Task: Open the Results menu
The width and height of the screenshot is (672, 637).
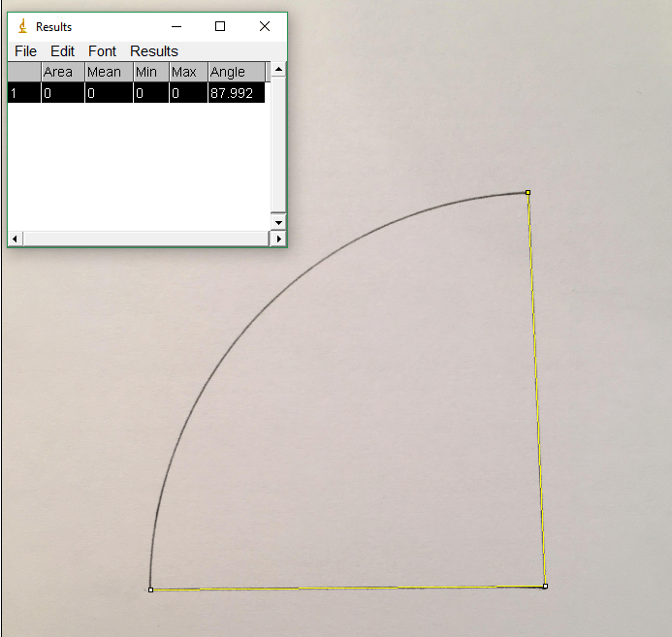Action: [154, 51]
